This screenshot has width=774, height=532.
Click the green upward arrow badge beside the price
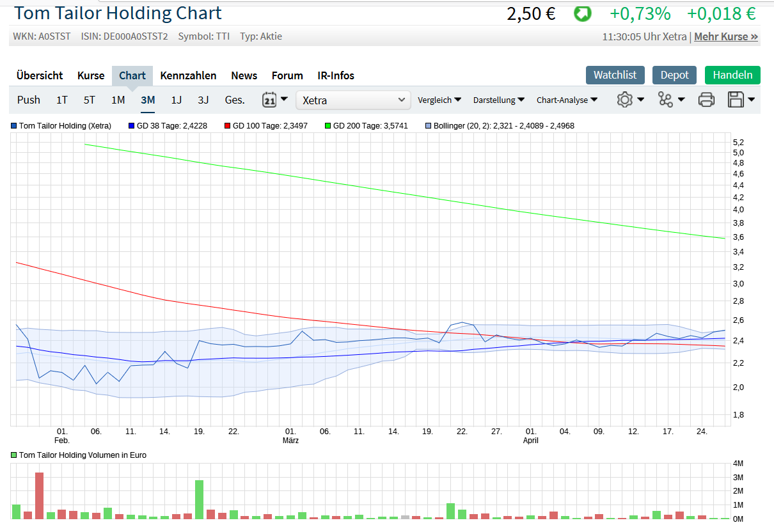582,13
